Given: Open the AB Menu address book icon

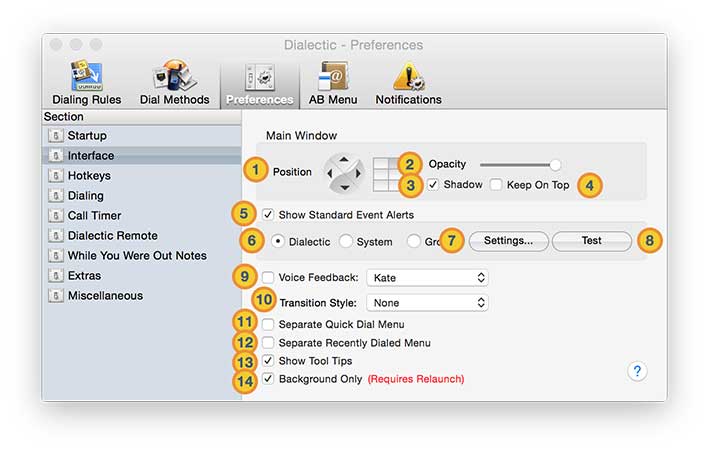Looking at the screenshot, I should tap(333, 76).
